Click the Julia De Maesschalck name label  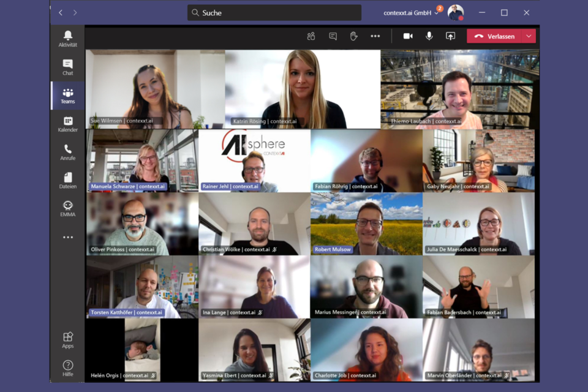click(x=467, y=249)
